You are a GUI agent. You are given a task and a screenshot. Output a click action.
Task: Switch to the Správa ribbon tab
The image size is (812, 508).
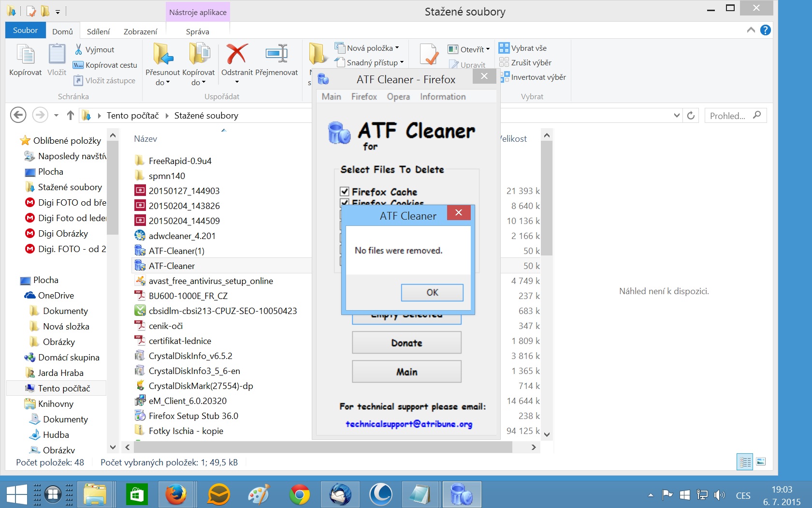pos(198,31)
